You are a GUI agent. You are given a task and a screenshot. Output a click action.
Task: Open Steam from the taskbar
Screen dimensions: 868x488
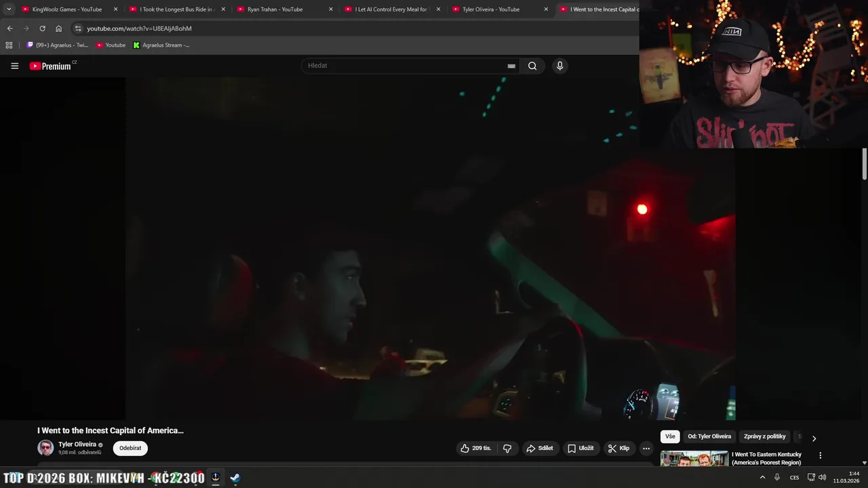235,478
